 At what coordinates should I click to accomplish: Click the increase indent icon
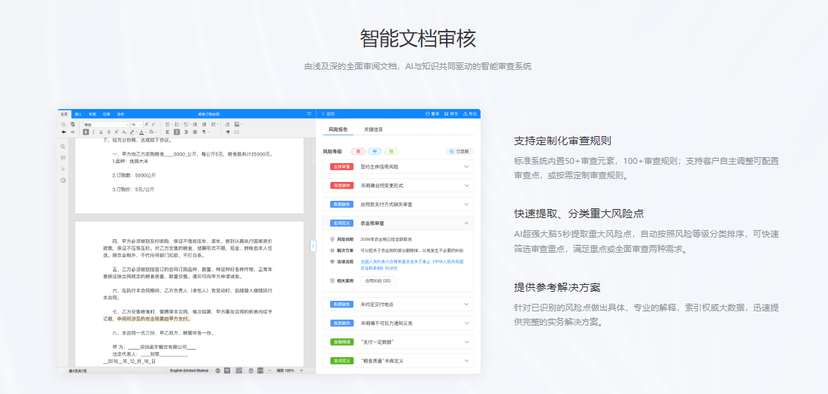point(204,125)
